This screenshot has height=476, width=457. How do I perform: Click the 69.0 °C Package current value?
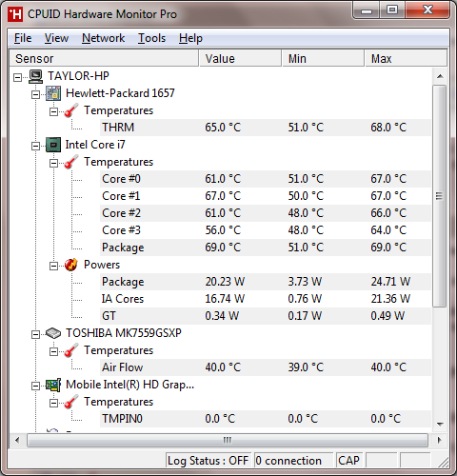(x=223, y=248)
